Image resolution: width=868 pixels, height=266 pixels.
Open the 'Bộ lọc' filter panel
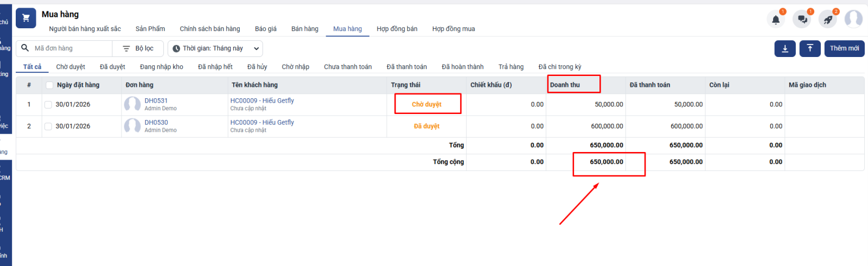[x=138, y=48]
